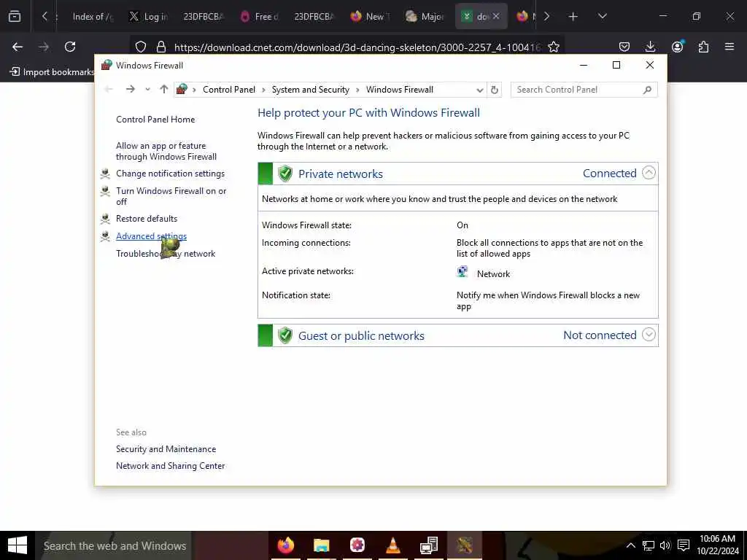Open address bar history dropdown in Control Panel
Viewport: 747px width, 560px height.
click(479, 90)
